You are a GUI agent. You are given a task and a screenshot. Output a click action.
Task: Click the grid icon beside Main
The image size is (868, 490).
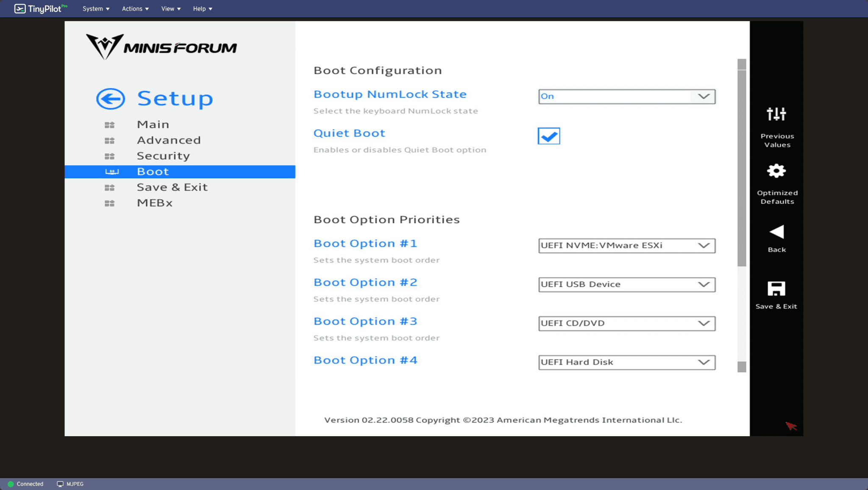[109, 124]
